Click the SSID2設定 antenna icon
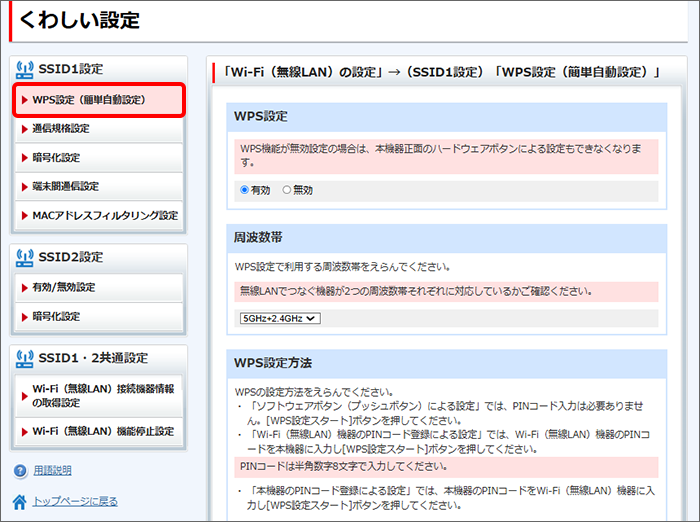Image resolution: width=700 pixels, height=522 pixels. [25, 258]
